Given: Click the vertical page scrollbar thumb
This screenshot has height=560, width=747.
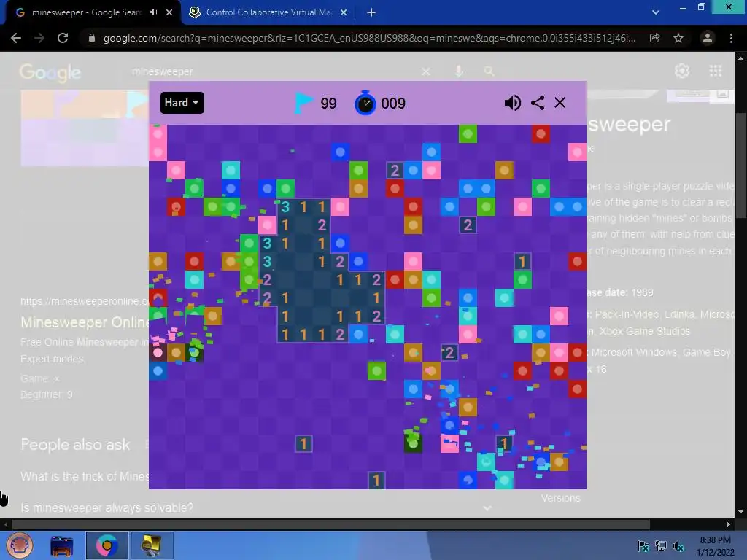Looking at the screenshot, I should click(x=740, y=166).
